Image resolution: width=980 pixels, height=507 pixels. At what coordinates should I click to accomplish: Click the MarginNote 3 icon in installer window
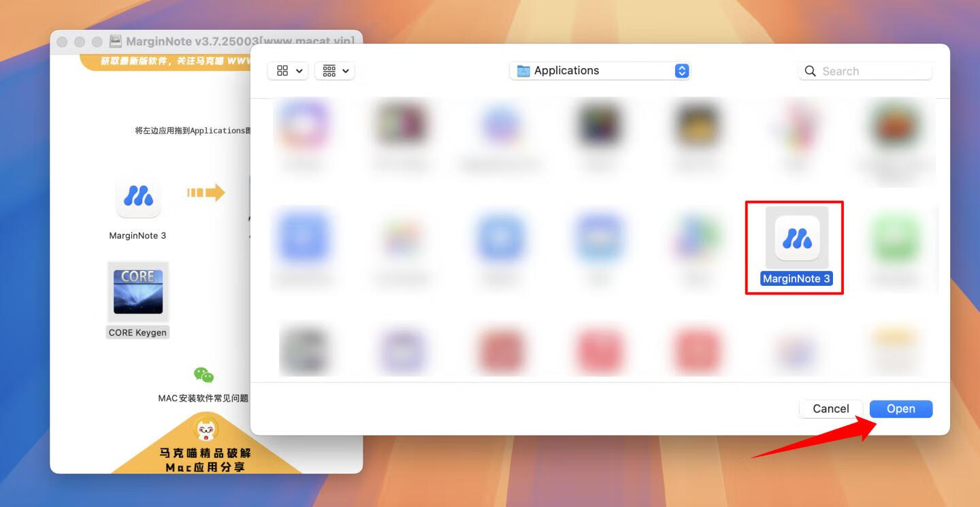(138, 197)
